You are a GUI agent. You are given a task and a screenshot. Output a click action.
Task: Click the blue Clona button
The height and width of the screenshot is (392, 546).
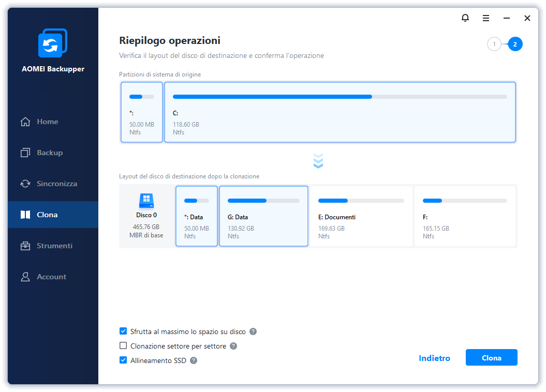click(x=491, y=357)
